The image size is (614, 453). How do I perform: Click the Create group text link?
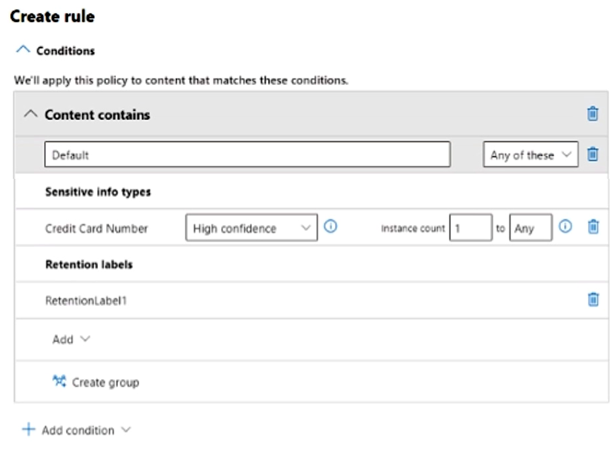(x=105, y=382)
